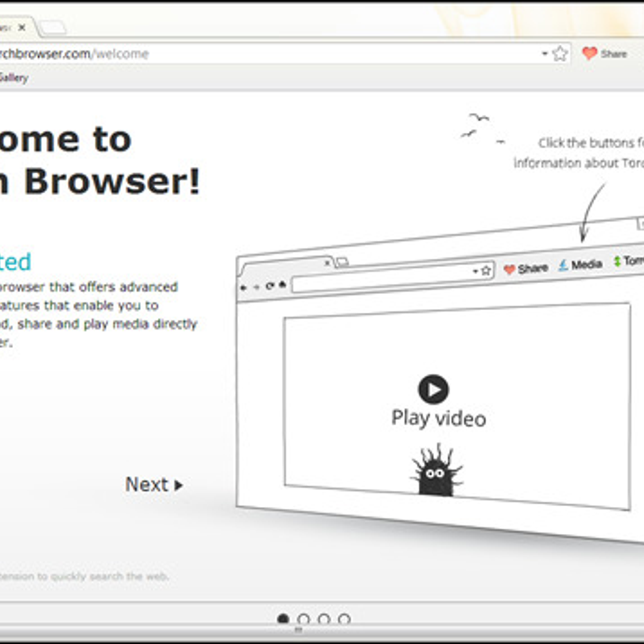
Task: Close the current browser tab
Action: [22, 27]
